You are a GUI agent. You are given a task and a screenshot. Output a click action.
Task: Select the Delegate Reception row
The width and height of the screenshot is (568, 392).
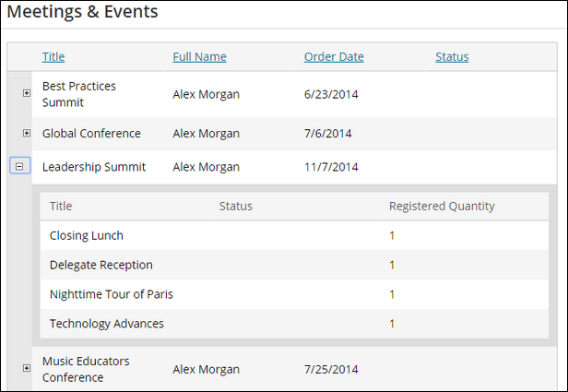click(294, 265)
